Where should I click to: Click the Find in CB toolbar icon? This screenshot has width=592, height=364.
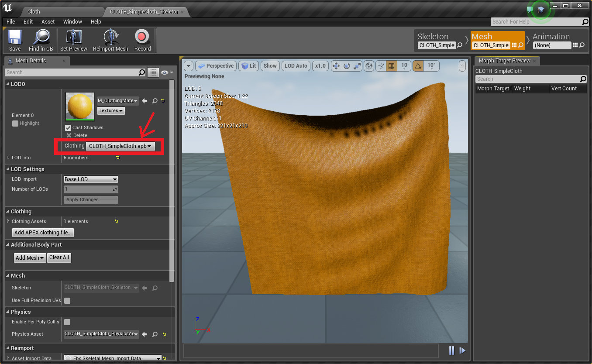click(x=41, y=41)
